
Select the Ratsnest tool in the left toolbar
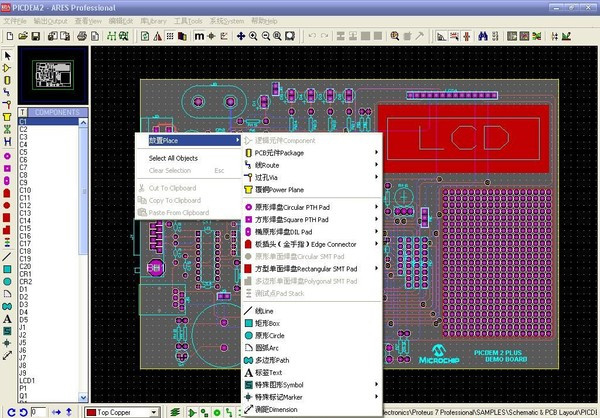7,129
